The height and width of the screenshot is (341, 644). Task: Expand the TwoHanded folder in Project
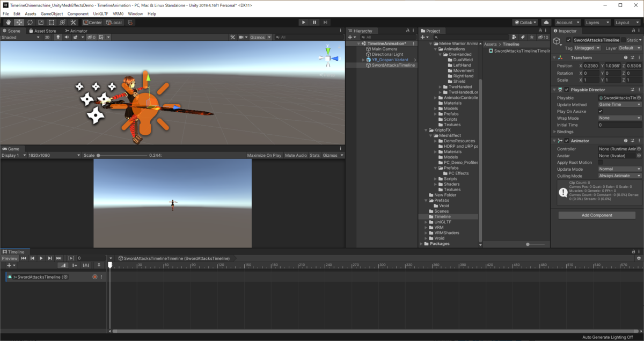tap(441, 86)
